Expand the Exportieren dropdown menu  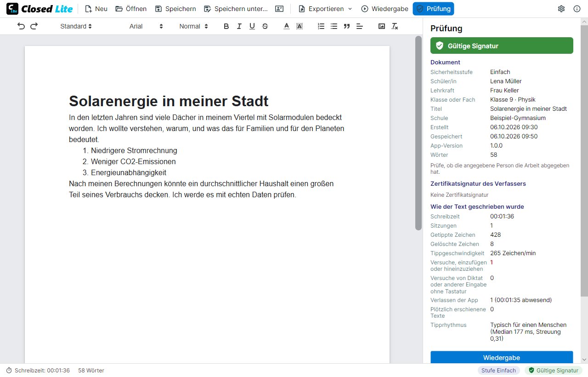pyautogui.click(x=325, y=9)
